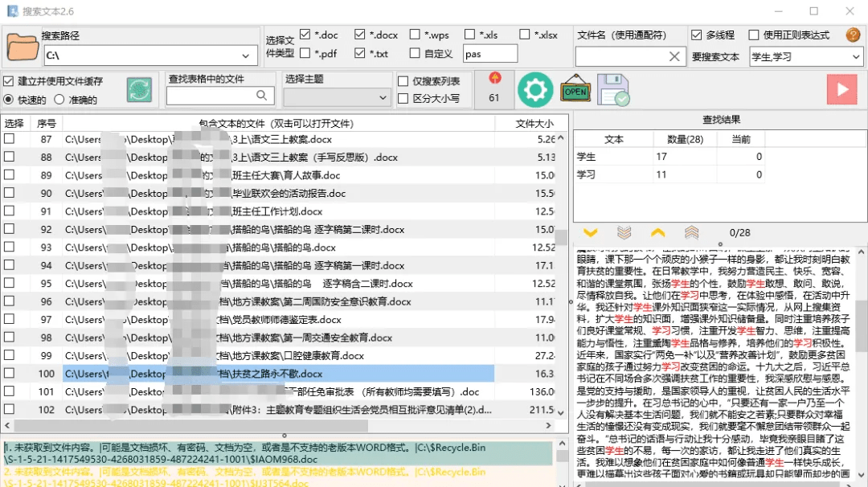Click the yellow next-match down arrow

(x=592, y=232)
